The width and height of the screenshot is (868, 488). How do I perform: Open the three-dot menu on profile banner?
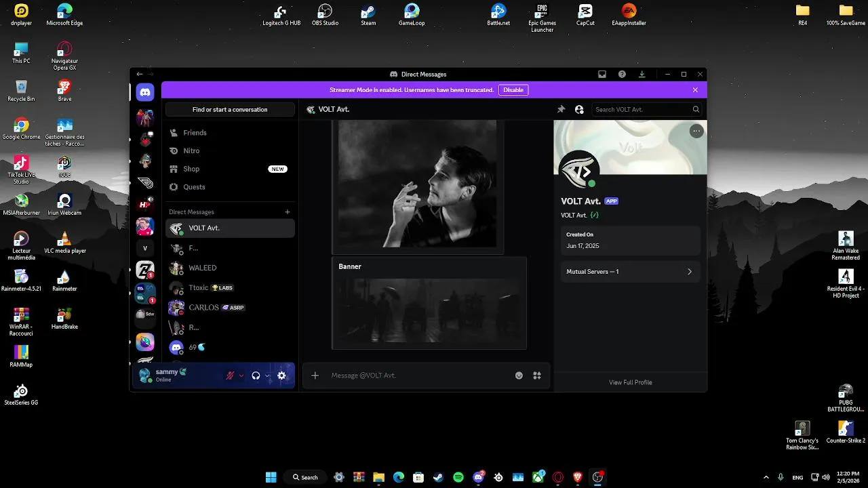[696, 131]
